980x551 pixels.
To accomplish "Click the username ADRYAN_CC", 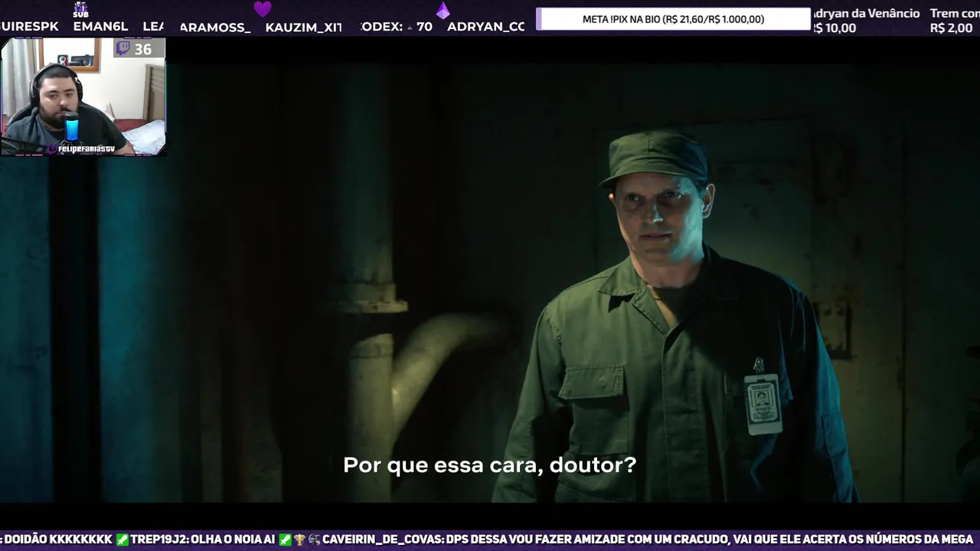I will point(485,27).
